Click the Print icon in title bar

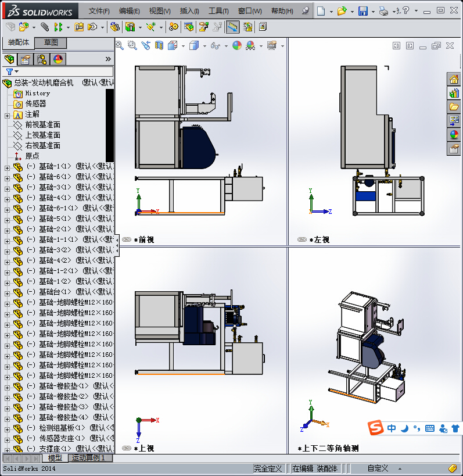click(383, 12)
